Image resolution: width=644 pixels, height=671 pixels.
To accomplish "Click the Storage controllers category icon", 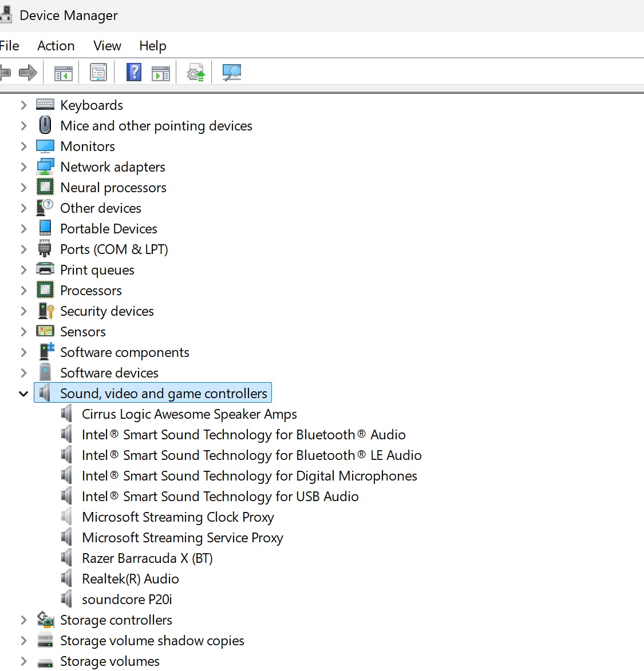I will (x=45, y=619).
